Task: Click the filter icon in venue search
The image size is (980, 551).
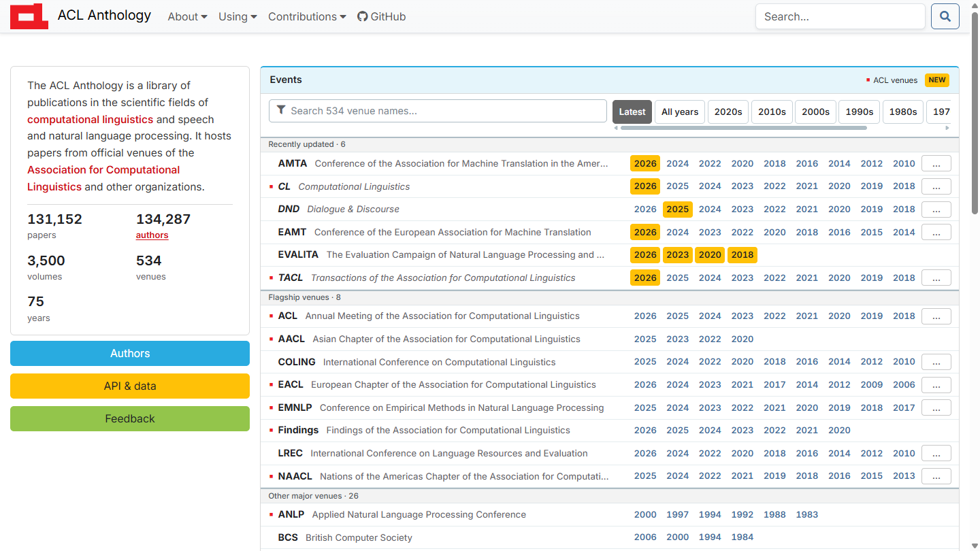Action: (281, 111)
